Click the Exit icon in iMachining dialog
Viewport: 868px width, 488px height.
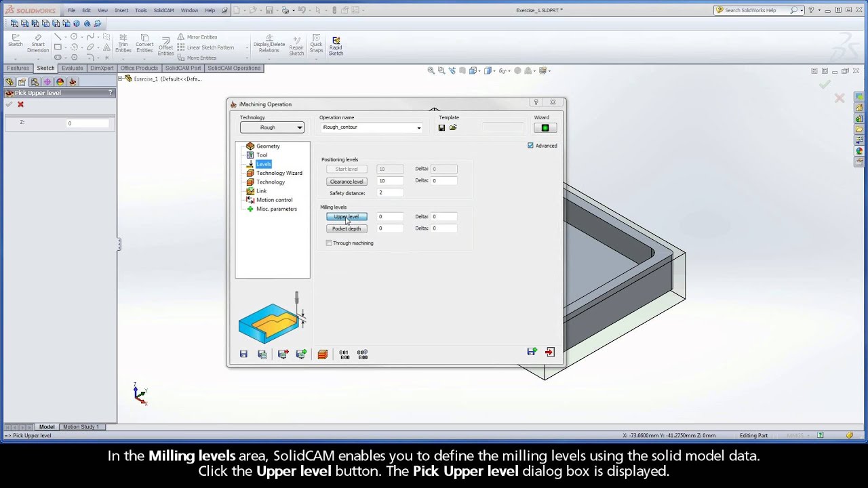(x=550, y=352)
